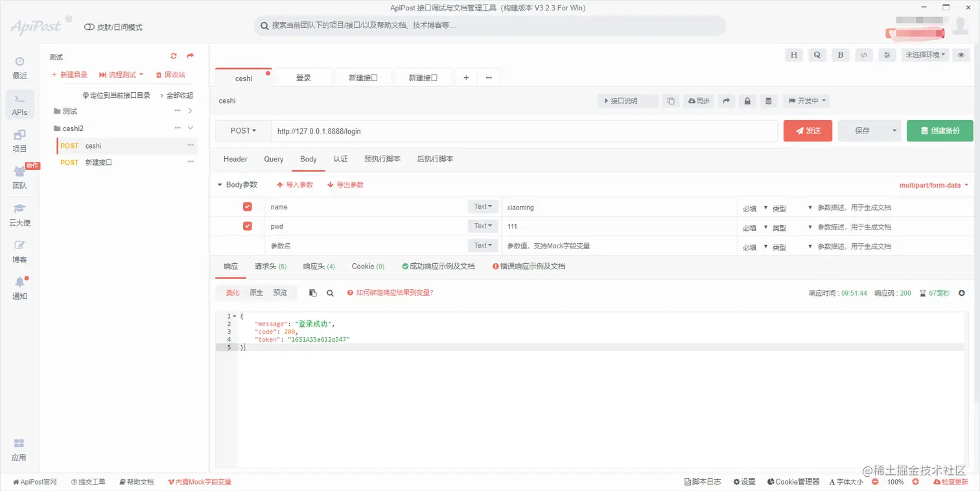Copy the response with the clipboard icon
980x491 pixels.
(313, 293)
